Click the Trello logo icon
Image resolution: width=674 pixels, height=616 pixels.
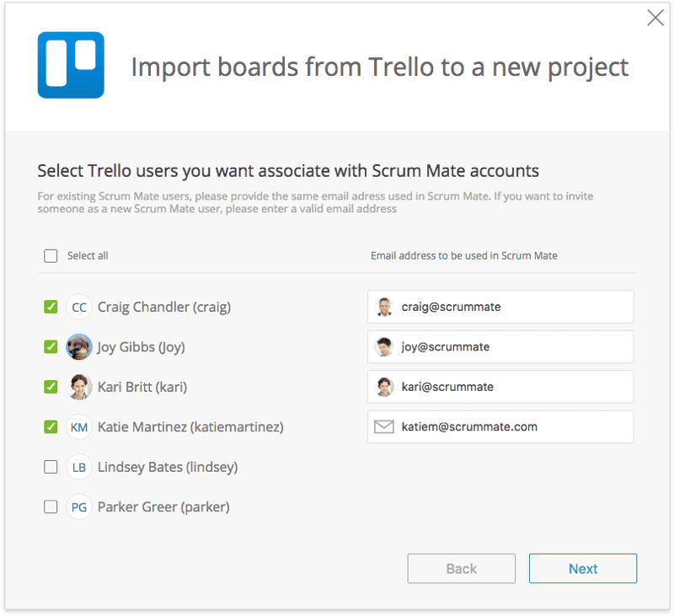click(71, 66)
